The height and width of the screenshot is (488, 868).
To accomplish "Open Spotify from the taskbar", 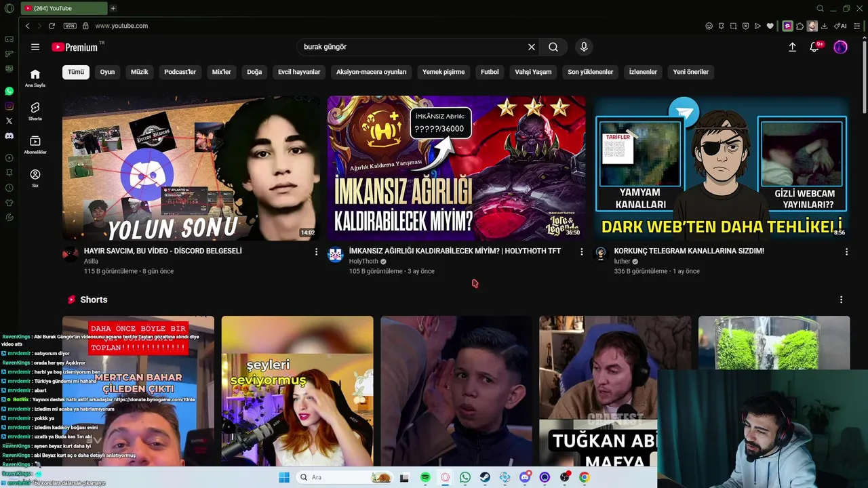I will tap(425, 477).
